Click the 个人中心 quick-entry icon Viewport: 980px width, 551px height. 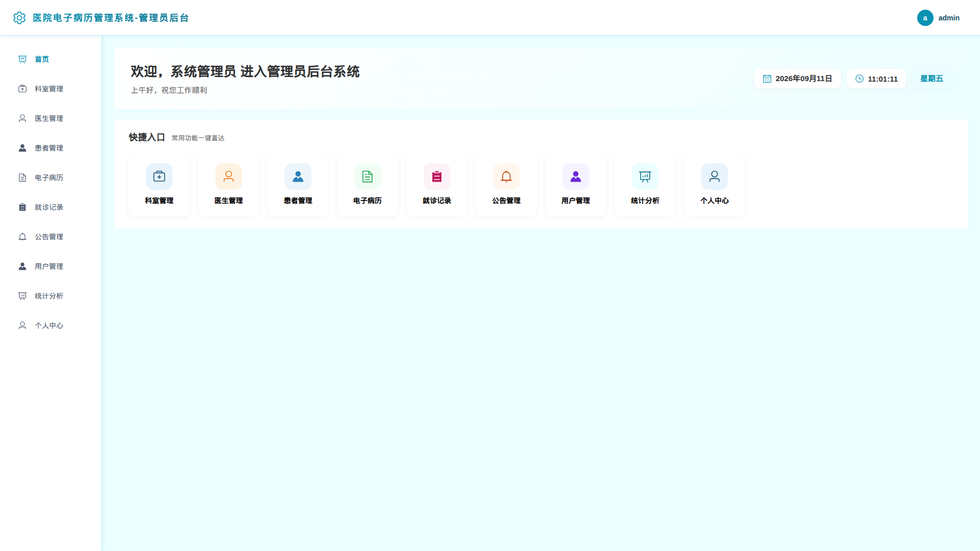pos(715,177)
